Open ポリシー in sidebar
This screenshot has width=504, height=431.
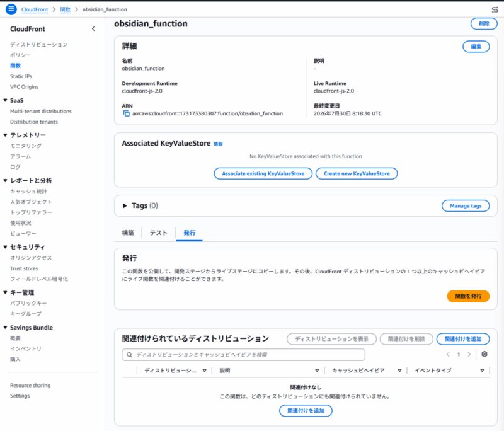21,55
